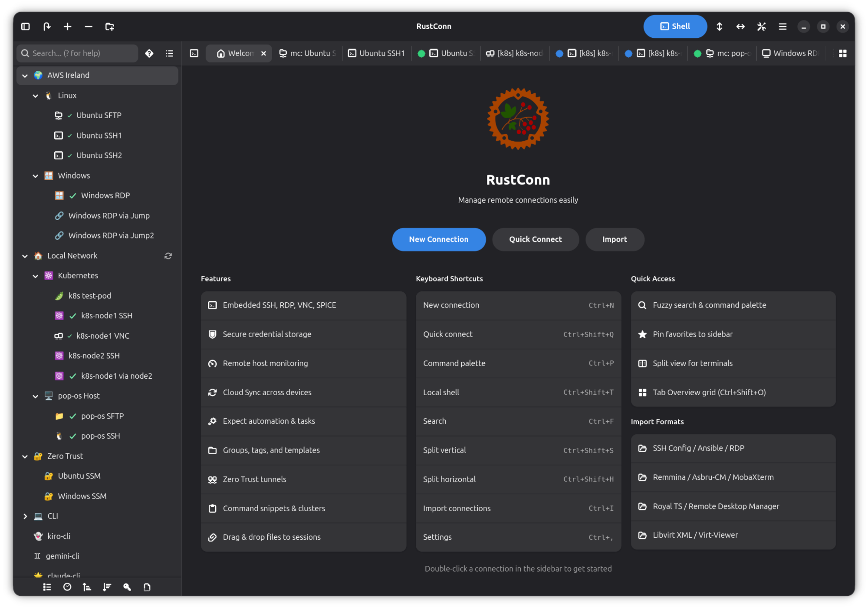
Task: Click Secure credential storage feature row
Action: (303, 334)
